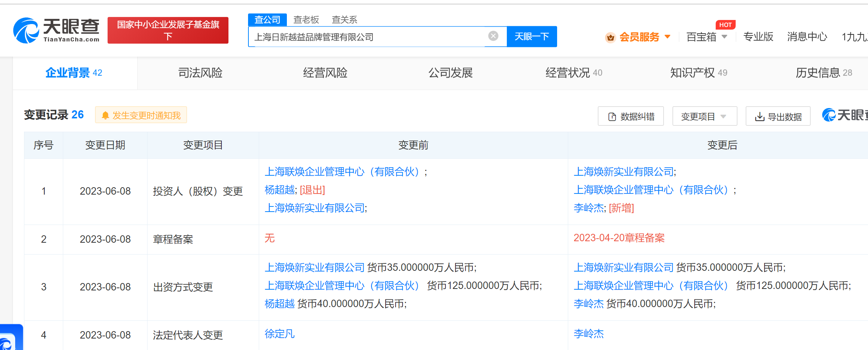Image resolution: width=868 pixels, height=350 pixels.
Task: Click the bell icon for change notifications
Action: [x=105, y=115]
